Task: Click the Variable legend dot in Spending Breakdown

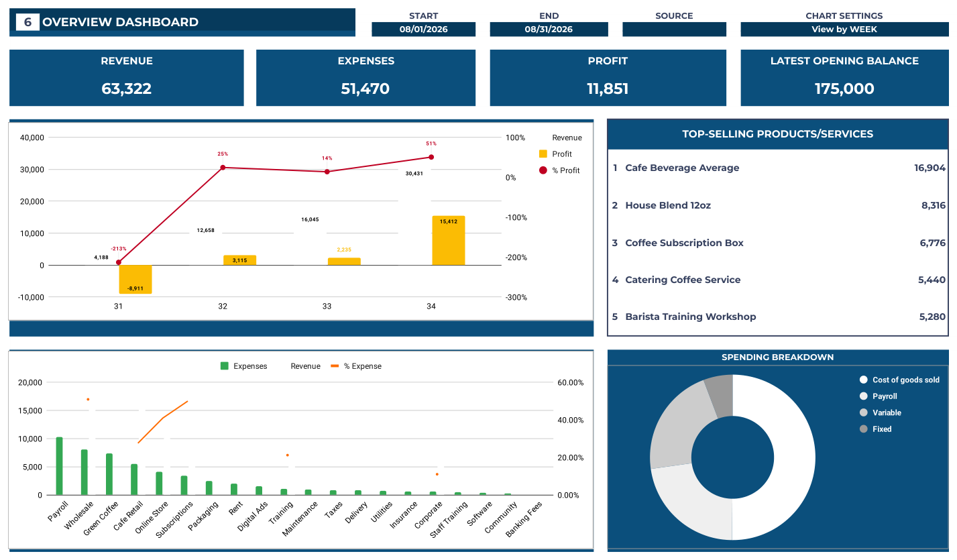Action: tap(864, 412)
